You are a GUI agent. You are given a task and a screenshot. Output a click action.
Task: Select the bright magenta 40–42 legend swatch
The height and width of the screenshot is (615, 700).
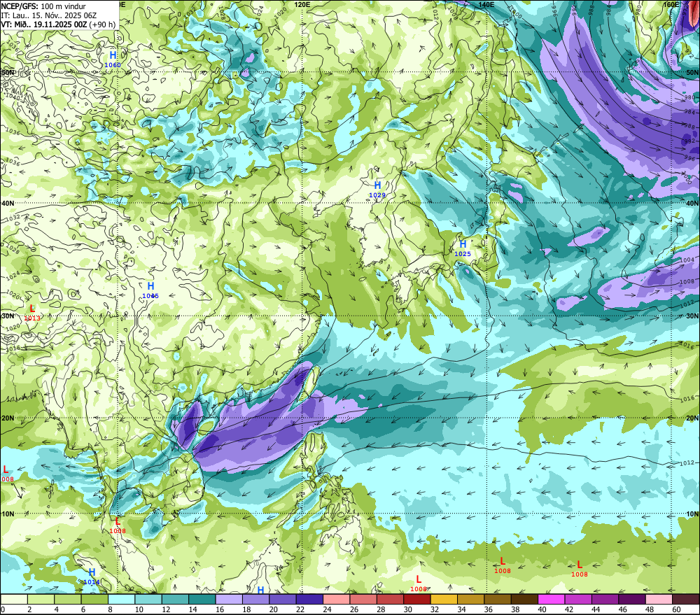[552, 599]
